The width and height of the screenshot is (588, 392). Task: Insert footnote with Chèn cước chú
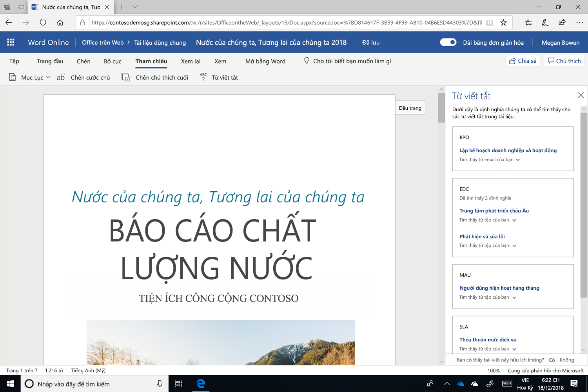coord(83,77)
